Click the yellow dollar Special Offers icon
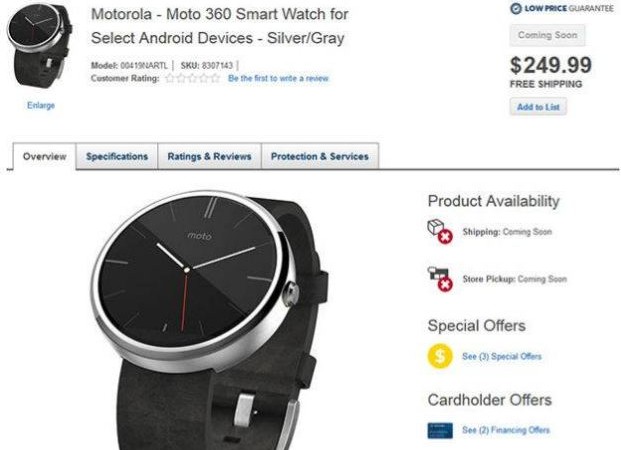Viewport: 621px width, 450px height. (x=440, y=356)
